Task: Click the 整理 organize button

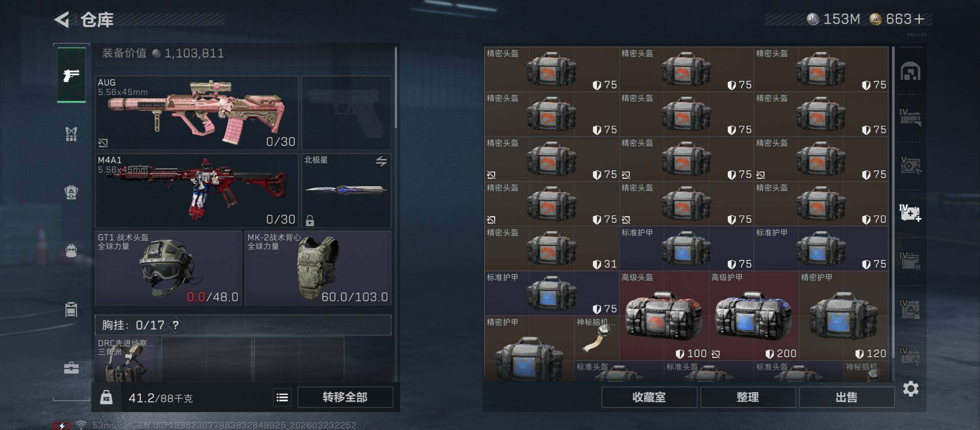Action: coord(748,397)
